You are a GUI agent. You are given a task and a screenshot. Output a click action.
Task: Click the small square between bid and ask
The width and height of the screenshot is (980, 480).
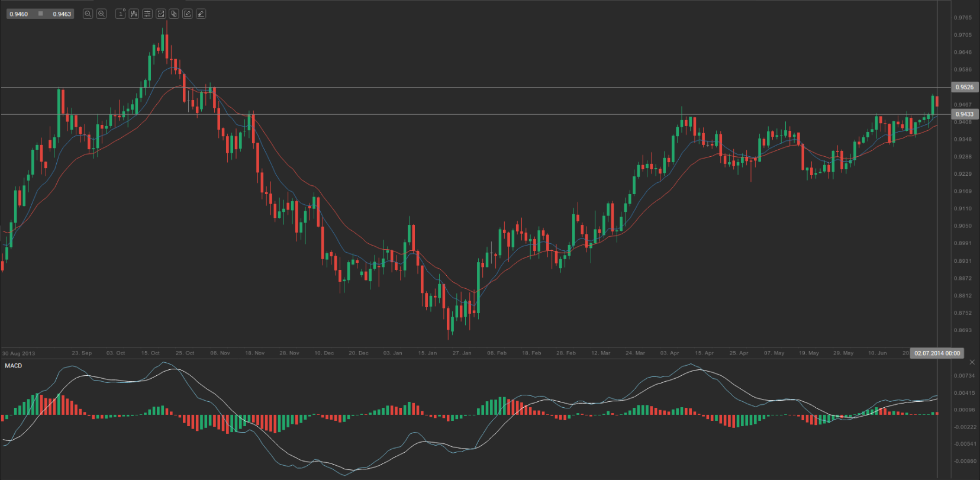click(40, 14)
